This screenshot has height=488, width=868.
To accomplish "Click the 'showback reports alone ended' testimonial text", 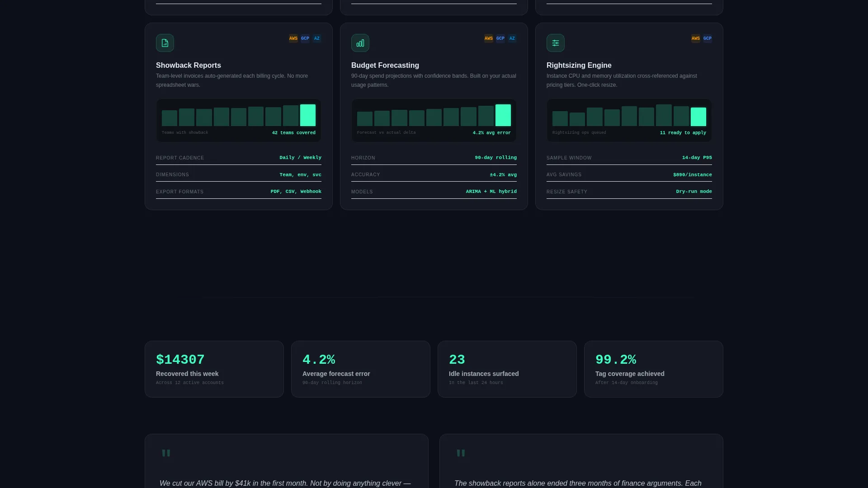I will pos(578,483).
